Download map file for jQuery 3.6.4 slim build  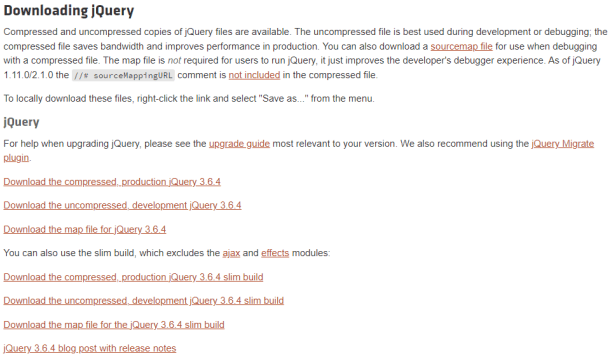(x=114, y=325)
